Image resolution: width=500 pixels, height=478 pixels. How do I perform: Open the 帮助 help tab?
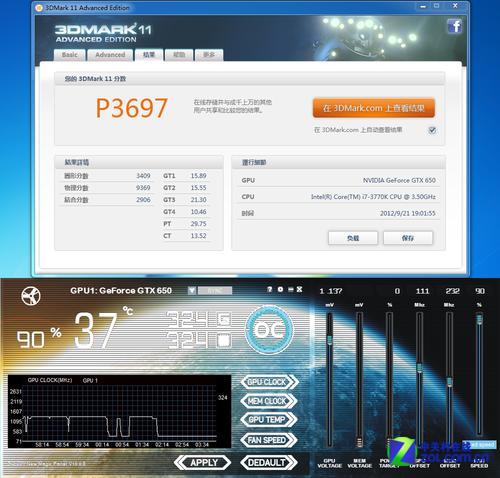click(x=179, y=55)
